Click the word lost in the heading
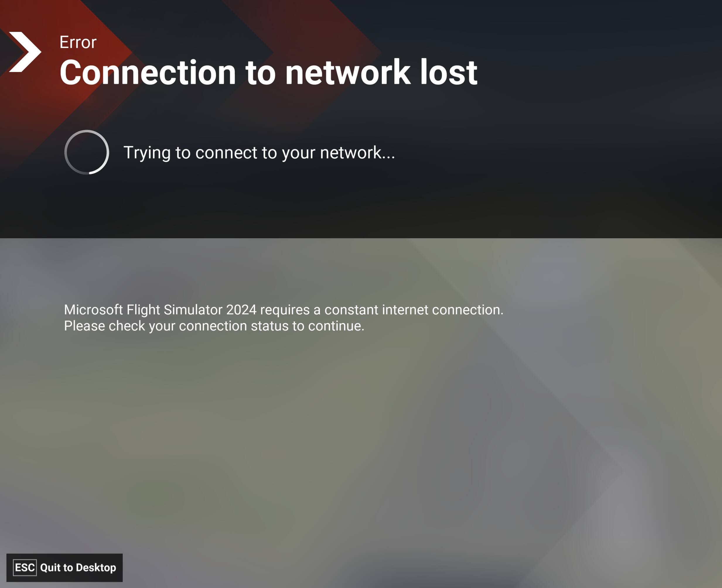This screenshot has width=722, height=588. coord(449,72)
